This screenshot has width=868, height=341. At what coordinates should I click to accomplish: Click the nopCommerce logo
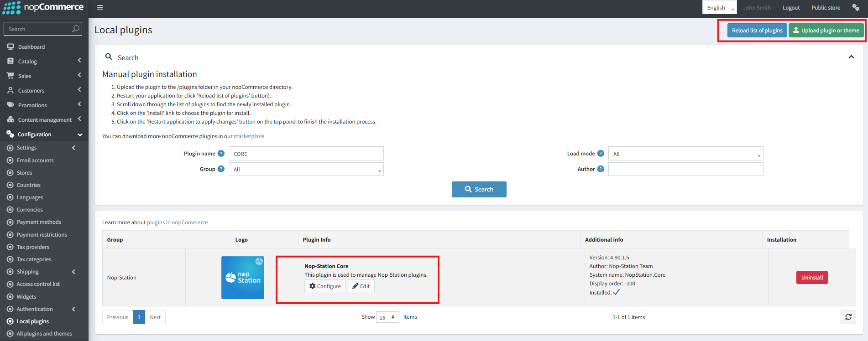pos(43,8)
